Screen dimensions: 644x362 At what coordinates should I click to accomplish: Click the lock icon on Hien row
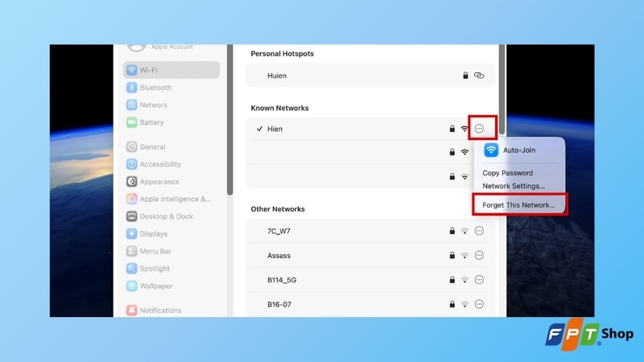[x=452, y=129]
